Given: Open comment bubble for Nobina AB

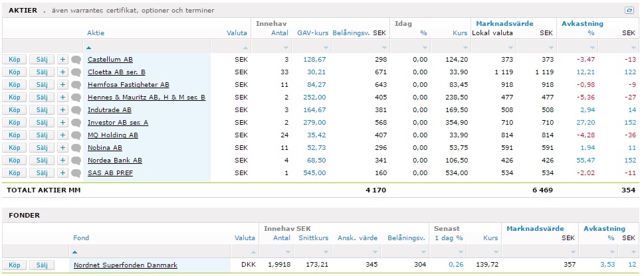Looking at the screenshot, I should coord(76,148).
